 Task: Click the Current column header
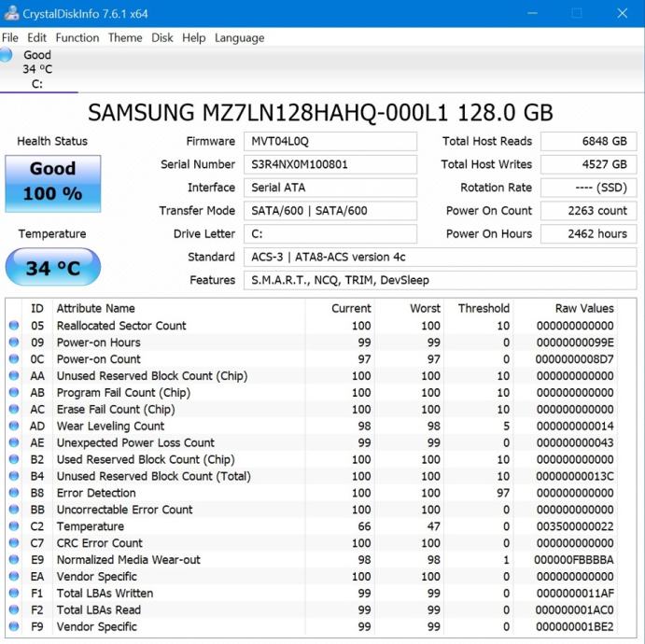(x=351, y=308)
